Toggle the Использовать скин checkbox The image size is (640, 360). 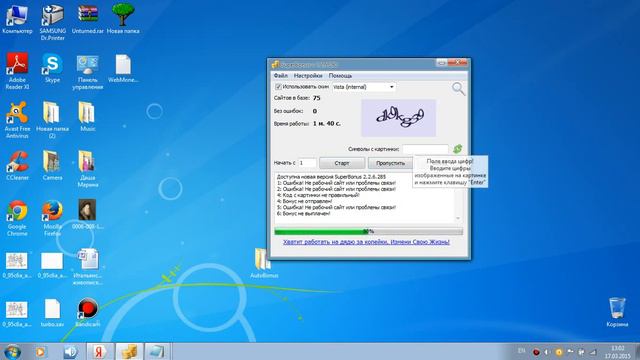pos(278,87)
